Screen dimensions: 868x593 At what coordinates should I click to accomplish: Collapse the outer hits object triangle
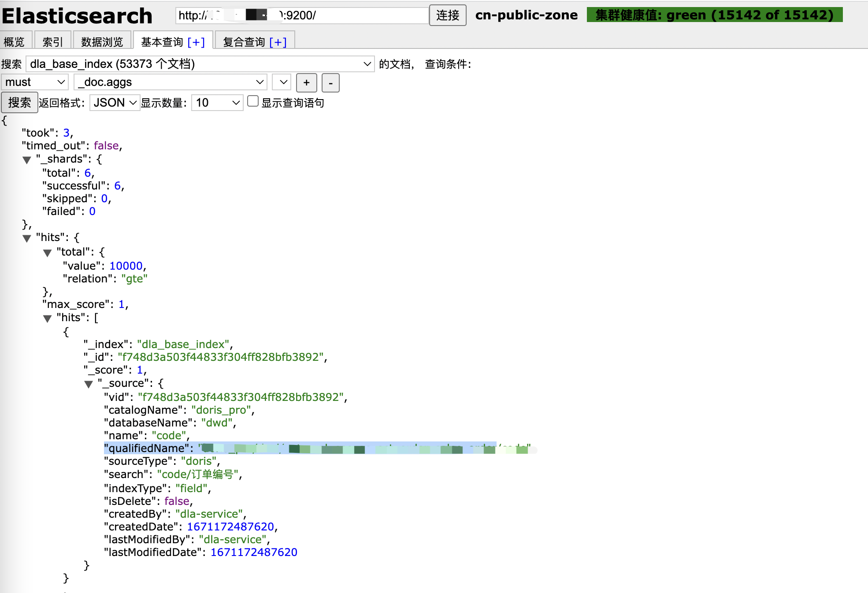click(x=27, y=238)
